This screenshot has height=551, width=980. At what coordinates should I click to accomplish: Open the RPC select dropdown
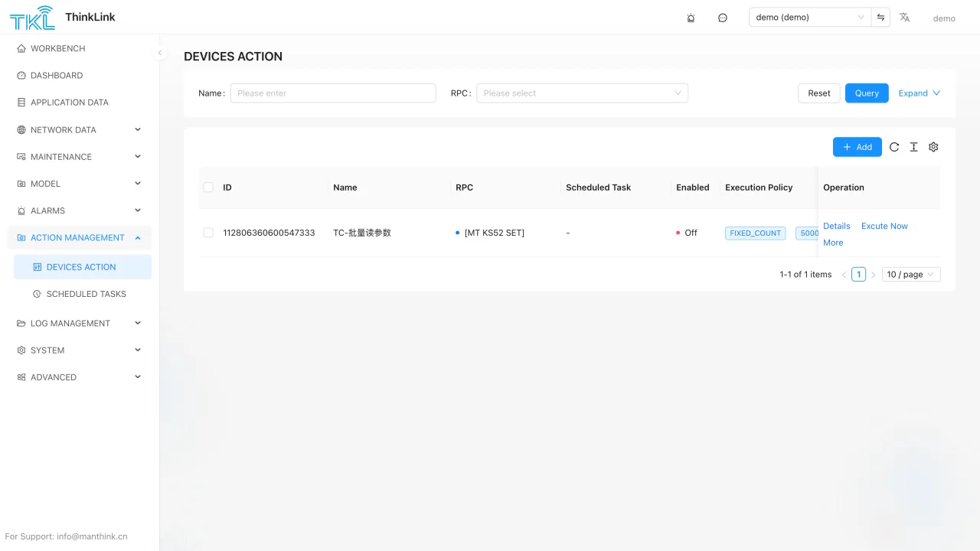582,93
